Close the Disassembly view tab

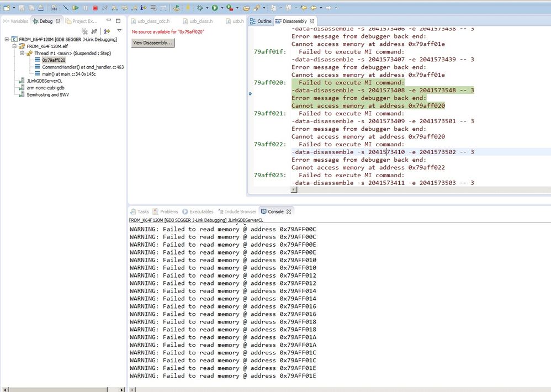click(x=312, y=21)
